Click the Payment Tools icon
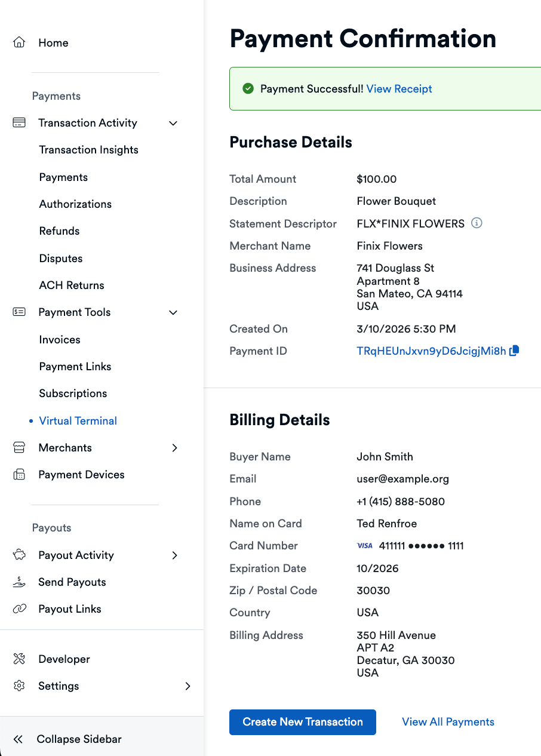This screenshot has width=541, height=756. tap(19, 312)
